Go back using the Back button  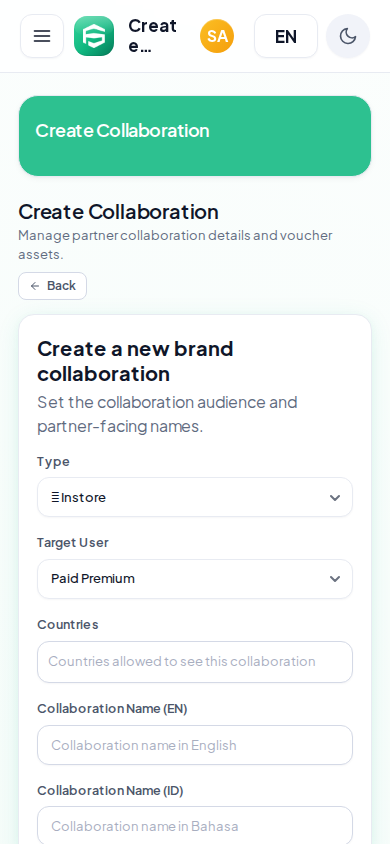click(x=53, y=286)
